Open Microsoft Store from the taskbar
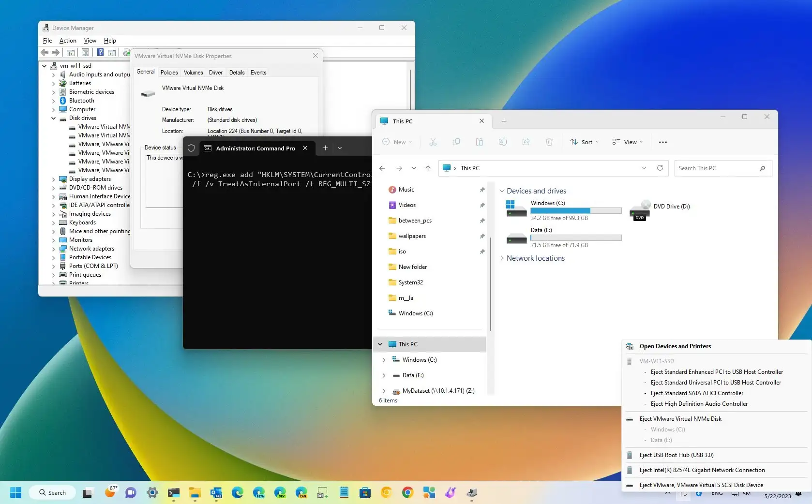 coord(365,493)
